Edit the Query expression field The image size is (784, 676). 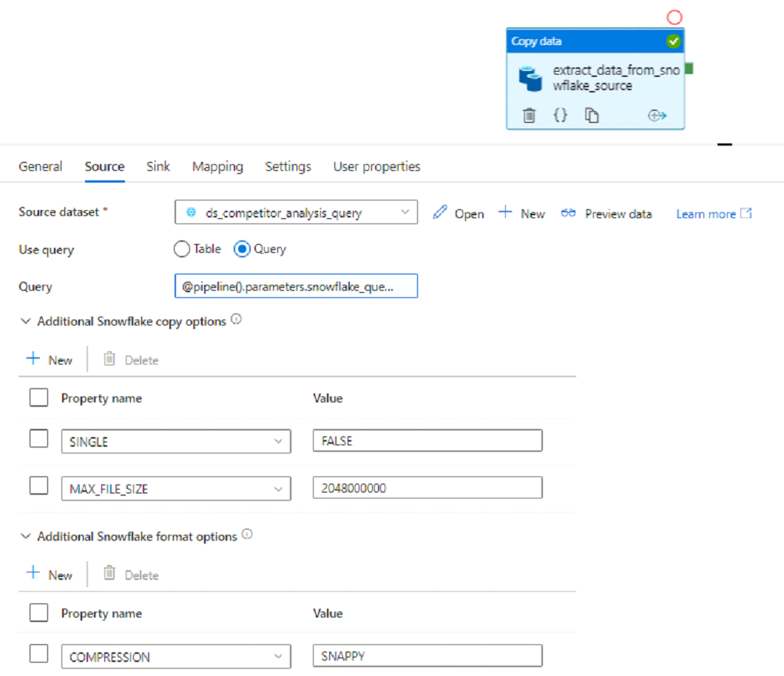click(x=296, y=286)
